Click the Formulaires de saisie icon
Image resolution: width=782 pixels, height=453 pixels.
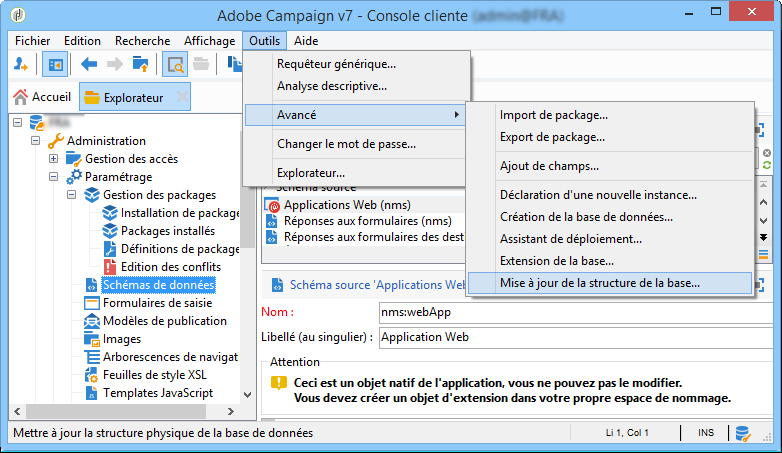[x=92, y=303]
